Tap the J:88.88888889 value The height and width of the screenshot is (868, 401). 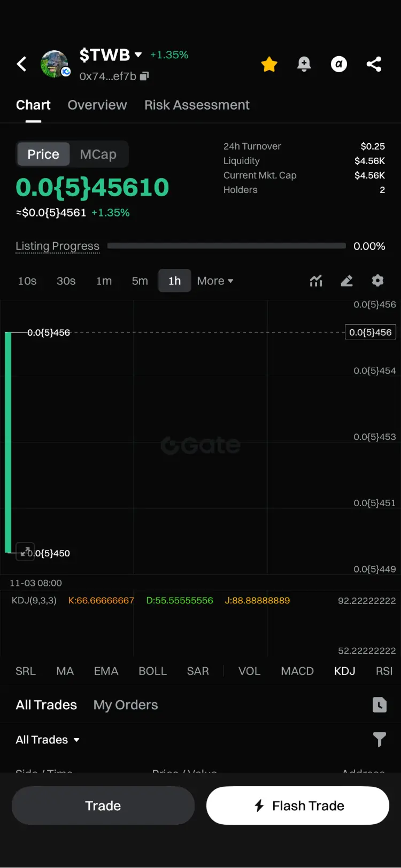257,601
